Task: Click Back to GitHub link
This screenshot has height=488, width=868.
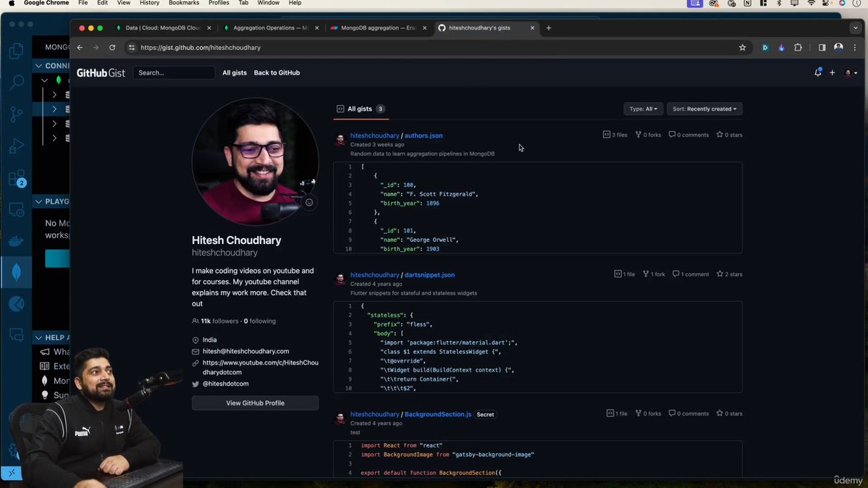Action: click(x=277, y=72)
